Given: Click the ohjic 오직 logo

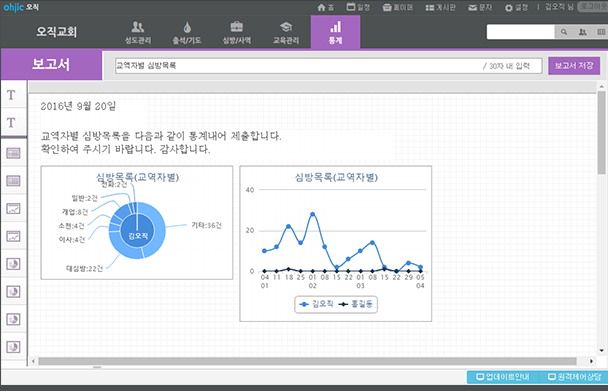Looking at the screenshot, I should pyautogui.click(x=21, y=7).
